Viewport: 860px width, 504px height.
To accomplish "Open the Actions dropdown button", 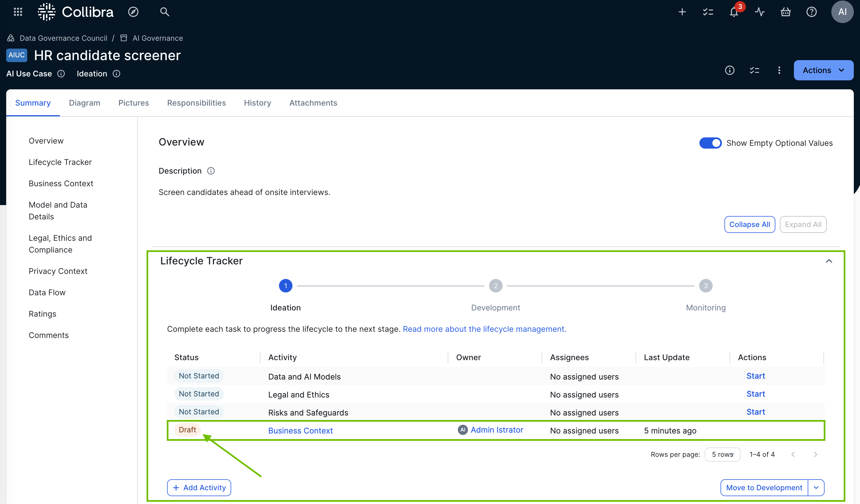I will click(823, 70).
